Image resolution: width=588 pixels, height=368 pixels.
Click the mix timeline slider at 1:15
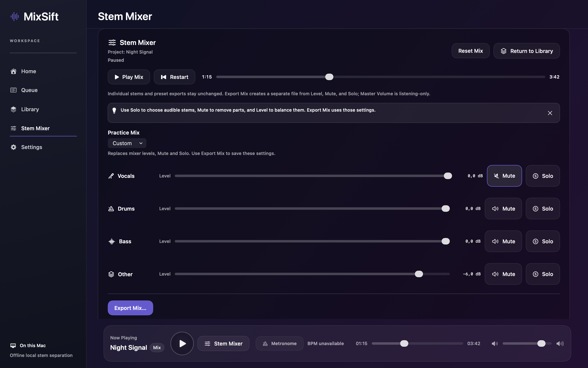329,77
